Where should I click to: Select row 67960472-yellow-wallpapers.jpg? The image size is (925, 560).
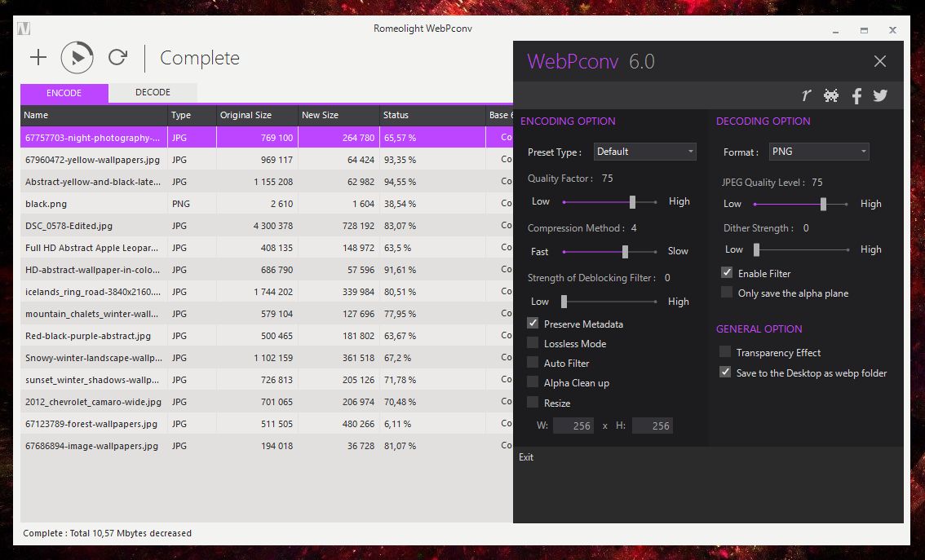(267, 160)
